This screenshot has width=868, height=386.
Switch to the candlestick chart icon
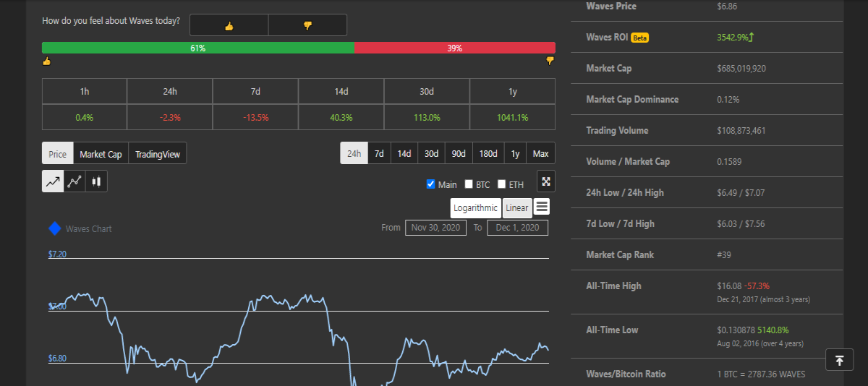pyautogui.click(x=96, y=181)
